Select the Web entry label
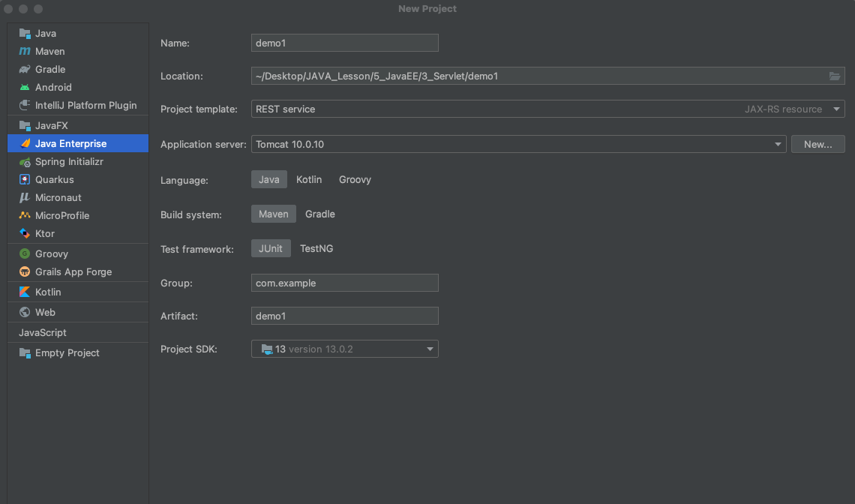 [x=45, y=312]
